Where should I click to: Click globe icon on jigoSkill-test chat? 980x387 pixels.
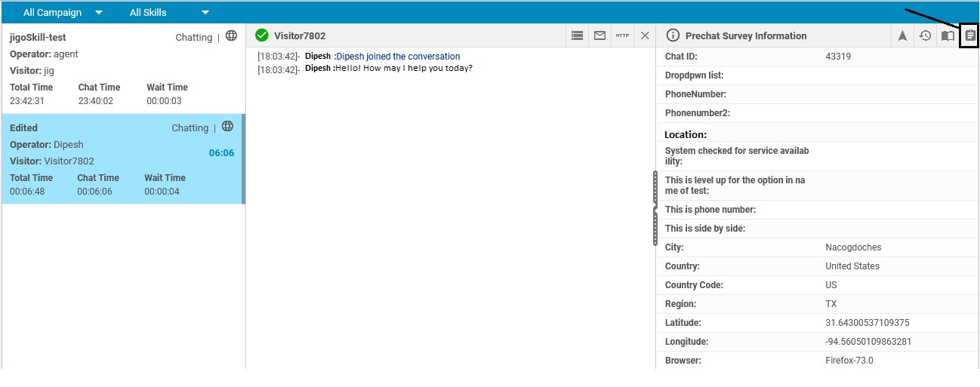pos(232,36)
